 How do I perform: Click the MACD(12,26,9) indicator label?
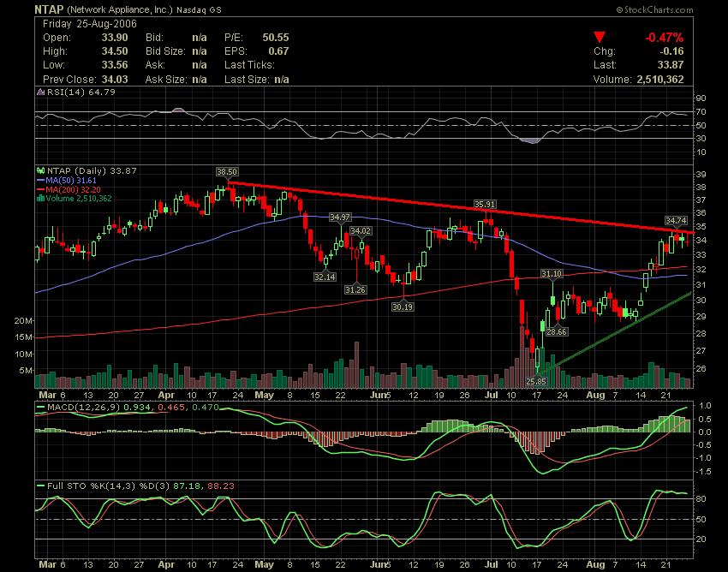[x=84, y=408]
